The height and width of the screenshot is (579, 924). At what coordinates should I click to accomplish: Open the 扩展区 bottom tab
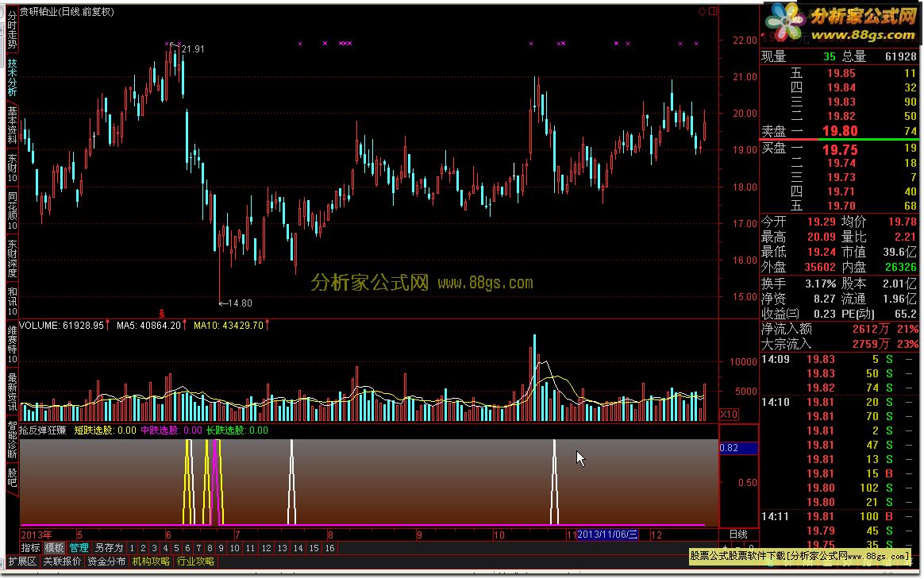coord(22,562)
